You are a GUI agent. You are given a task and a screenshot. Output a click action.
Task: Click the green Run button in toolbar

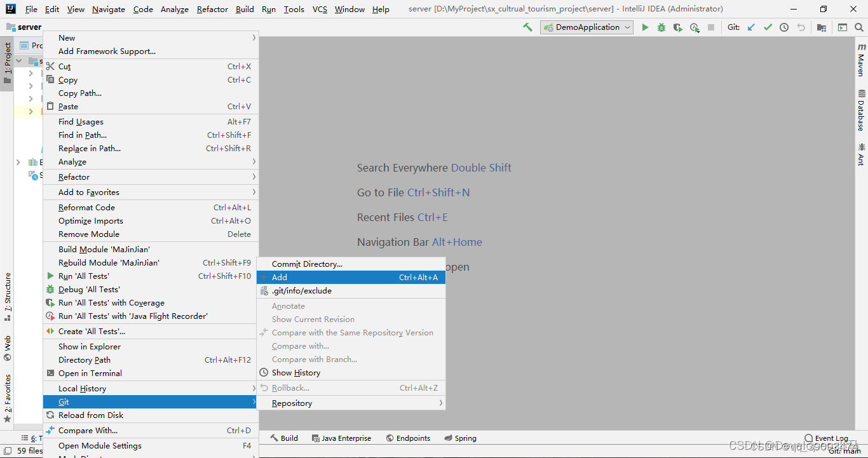645,27
